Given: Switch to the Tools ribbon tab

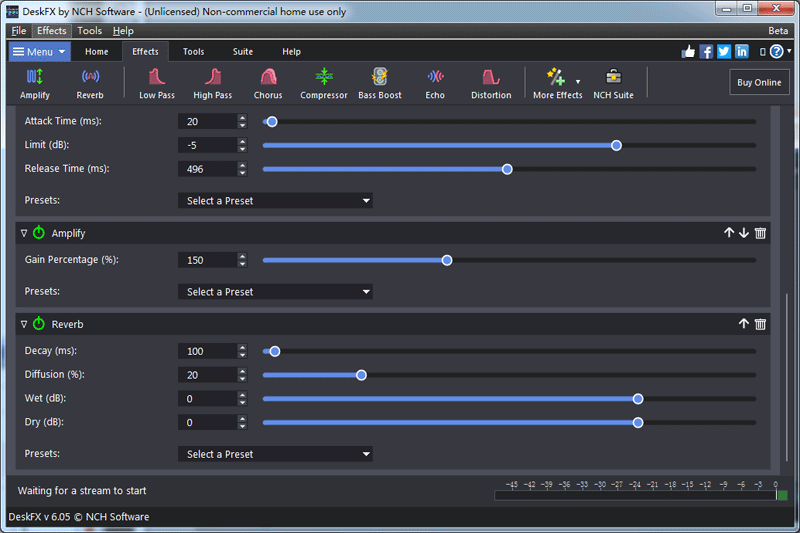Looking at the screenshot, I should click(193, 52).
